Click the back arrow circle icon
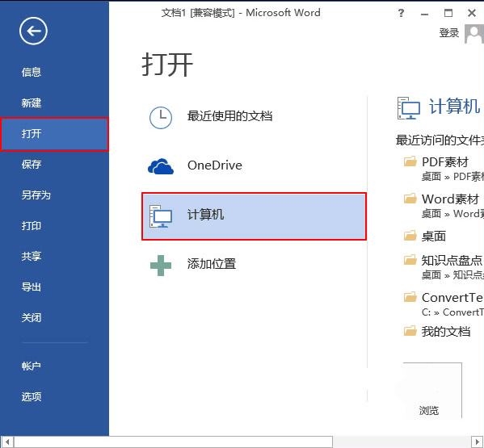 33,31
